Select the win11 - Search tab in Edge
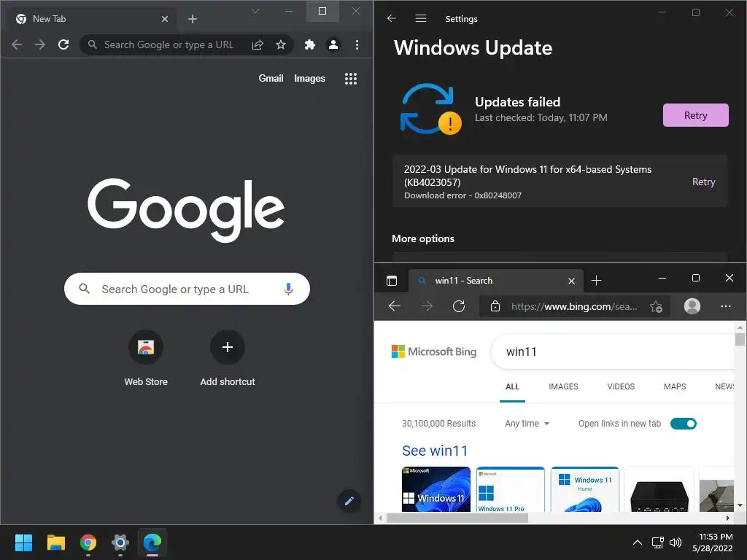 click(x=495, y=281)
